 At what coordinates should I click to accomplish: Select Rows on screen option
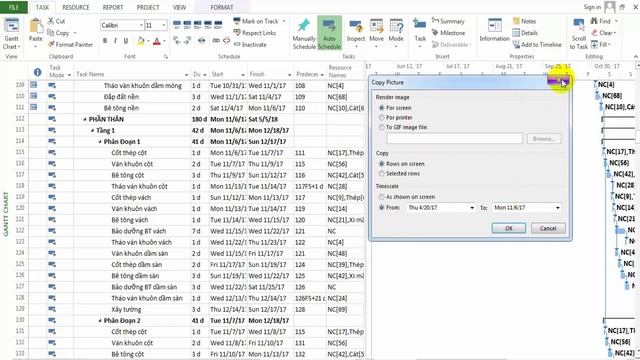point(382,164)
